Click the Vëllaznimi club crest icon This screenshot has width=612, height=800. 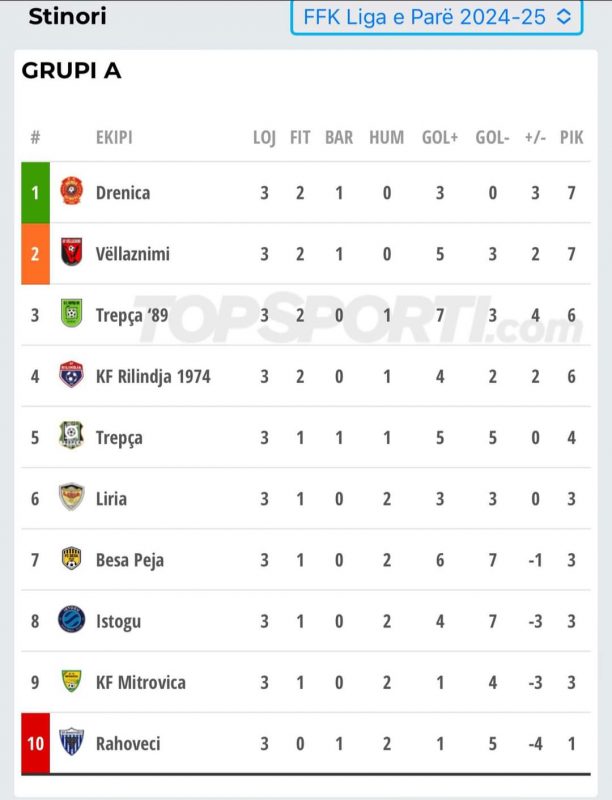[x=71, y=252]
